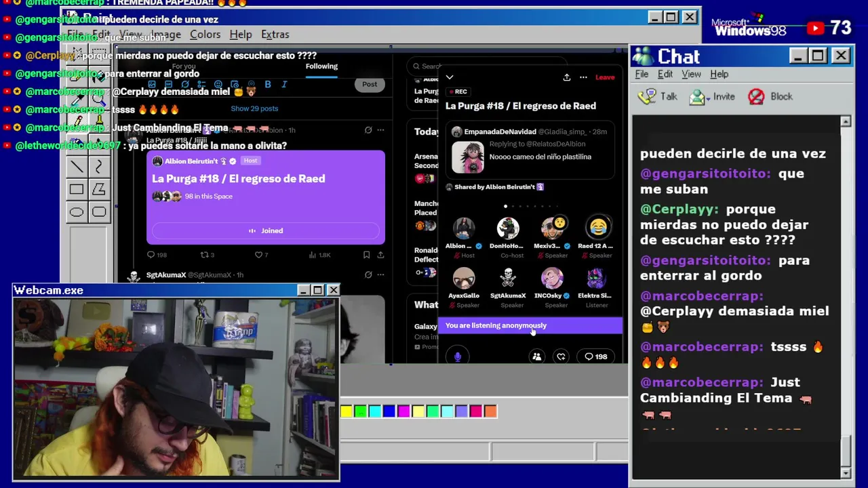Click Chat window scrollbar up arrow

[x=845, y=121]
